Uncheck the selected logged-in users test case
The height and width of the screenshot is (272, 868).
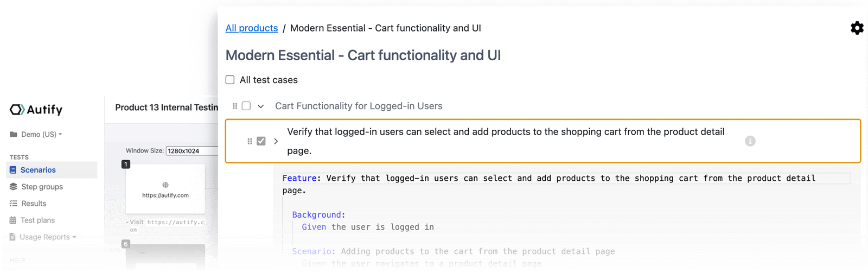(261, 141)
